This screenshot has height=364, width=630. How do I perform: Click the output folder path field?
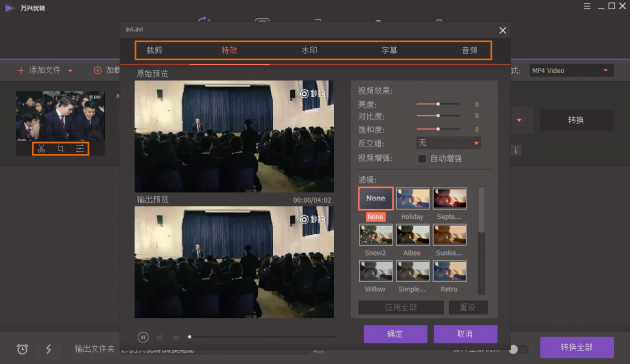pos(215,350)
